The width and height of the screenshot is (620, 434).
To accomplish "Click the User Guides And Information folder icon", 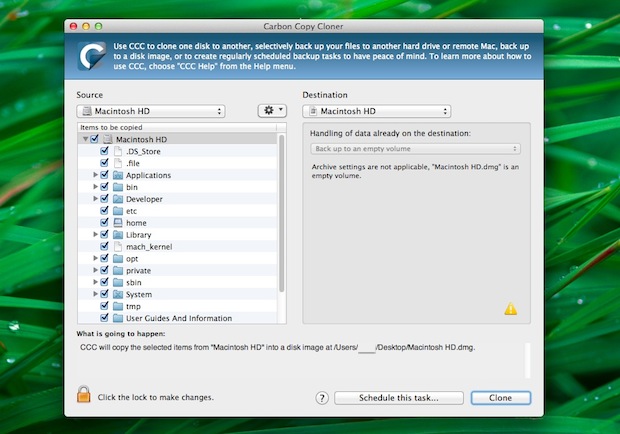I will [118, 318].
